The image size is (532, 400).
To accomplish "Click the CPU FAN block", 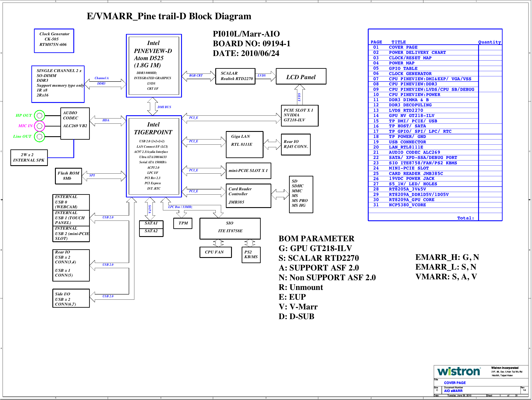I will click(x=216, y=252).
